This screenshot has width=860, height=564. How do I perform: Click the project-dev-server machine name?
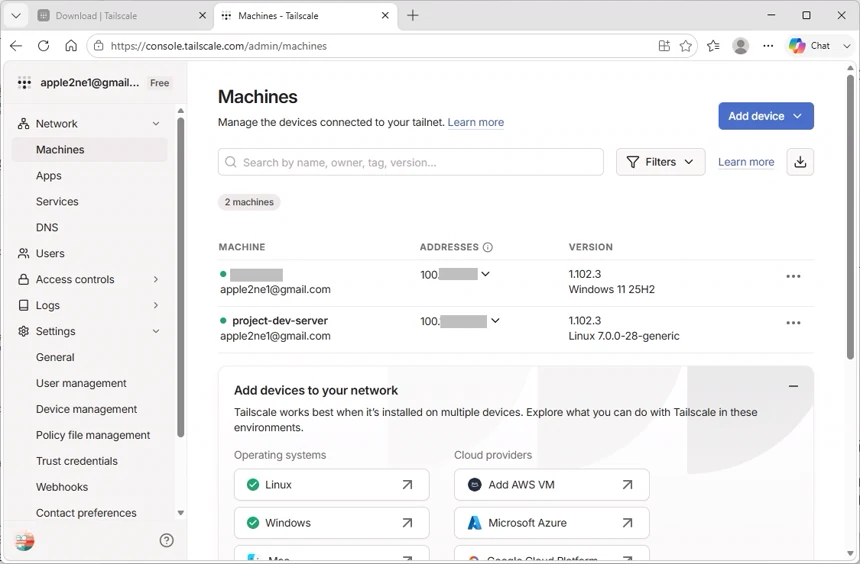280,320
